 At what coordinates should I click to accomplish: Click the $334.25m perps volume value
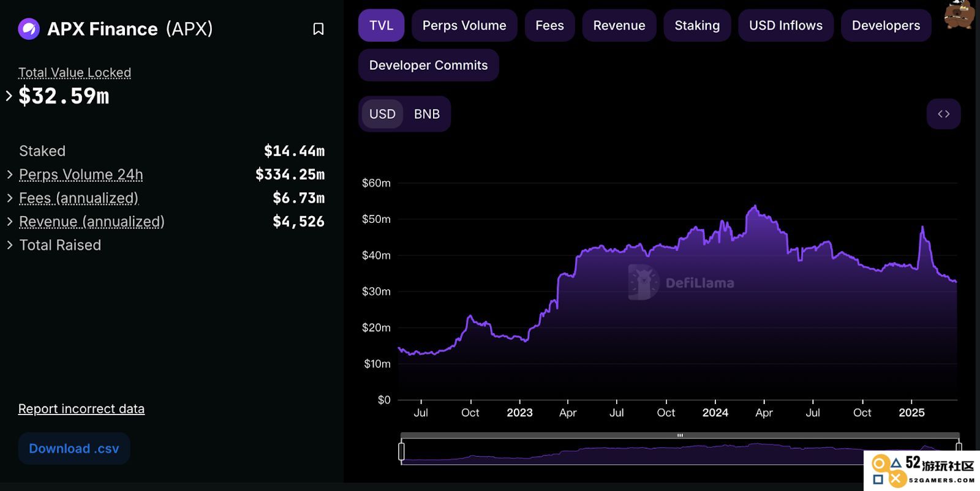[290, 174]
